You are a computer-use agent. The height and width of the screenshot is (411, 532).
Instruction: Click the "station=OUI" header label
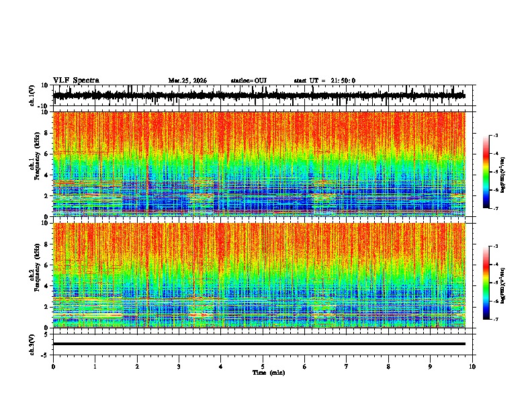click(249, 81)
